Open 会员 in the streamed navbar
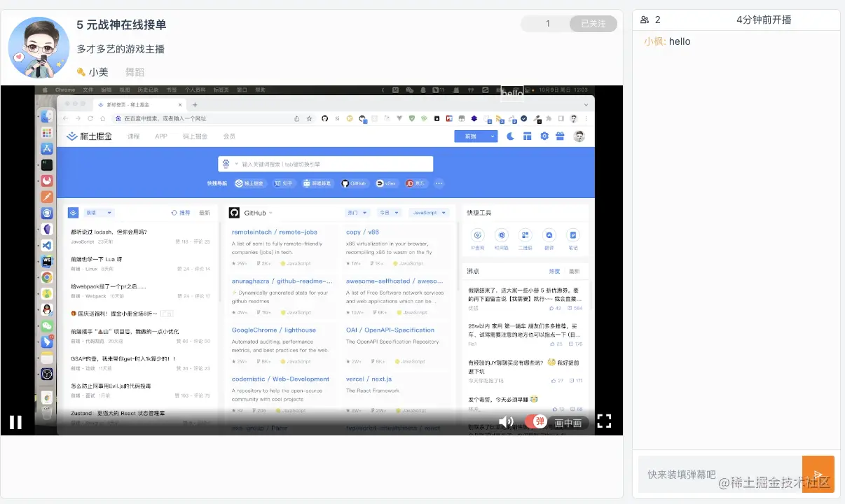The height and width of the screenshot is (504, 845). tap(229, 136)
